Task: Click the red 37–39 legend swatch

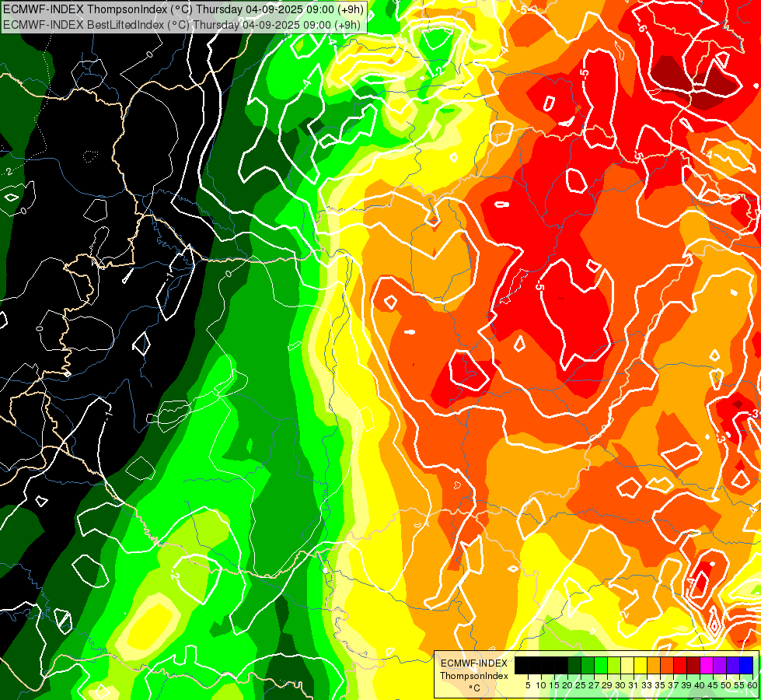Action: (680, 665)
